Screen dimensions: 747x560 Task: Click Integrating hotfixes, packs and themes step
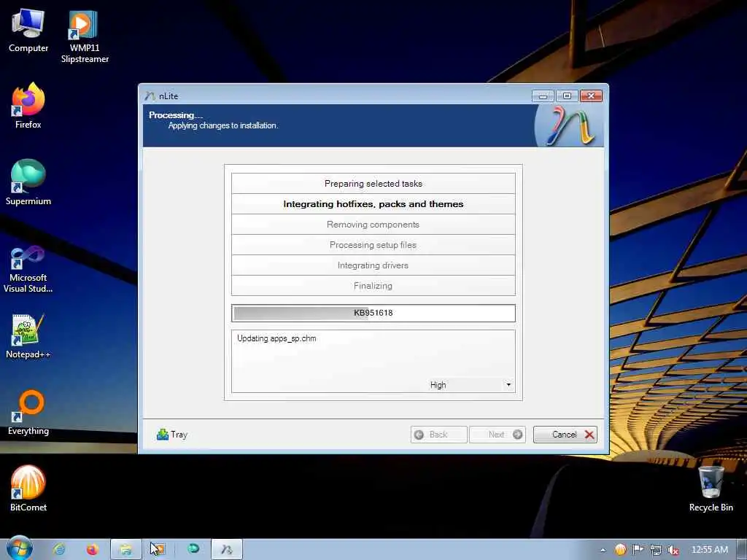pos(373,204)
